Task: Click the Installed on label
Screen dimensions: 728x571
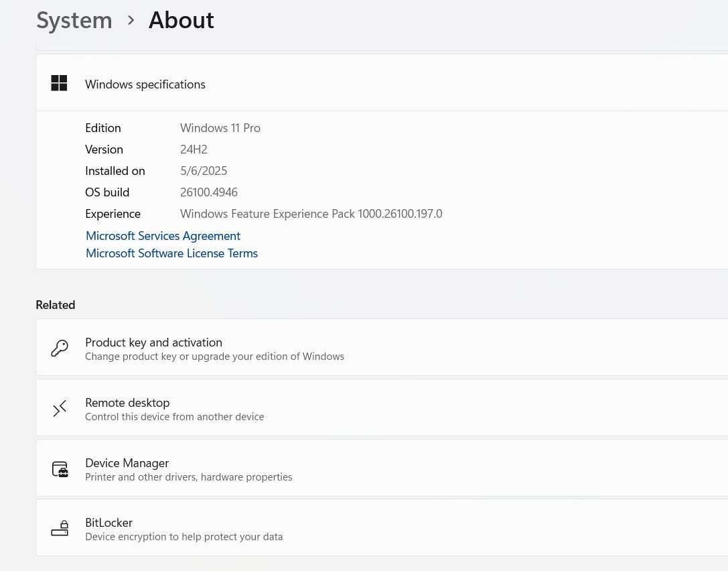Action: [x=115, y=171]
